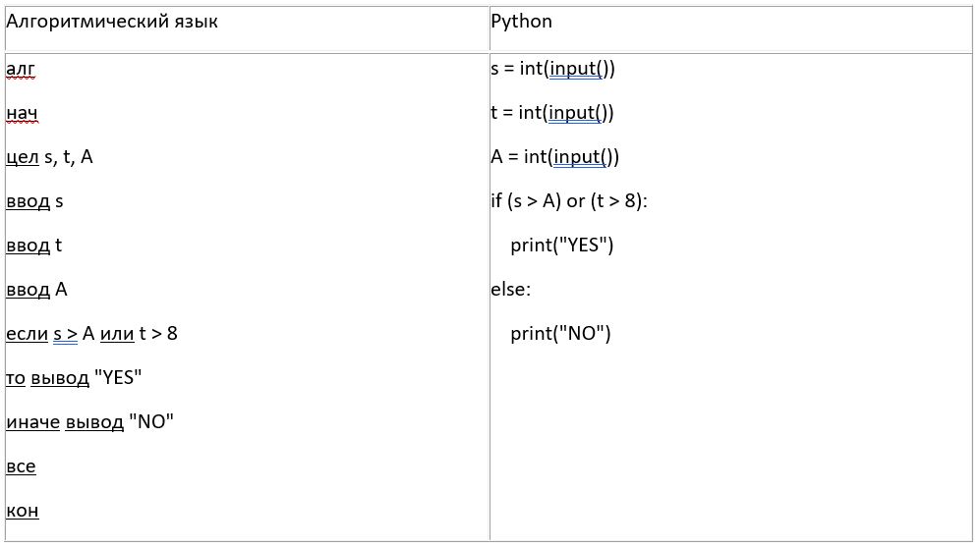Click the "Python" column header
980x548 pixels.
click(521, 22)
